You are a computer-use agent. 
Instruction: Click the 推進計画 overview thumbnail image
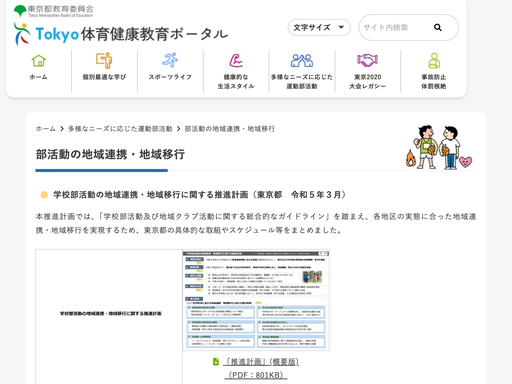[x=256, y=300]
